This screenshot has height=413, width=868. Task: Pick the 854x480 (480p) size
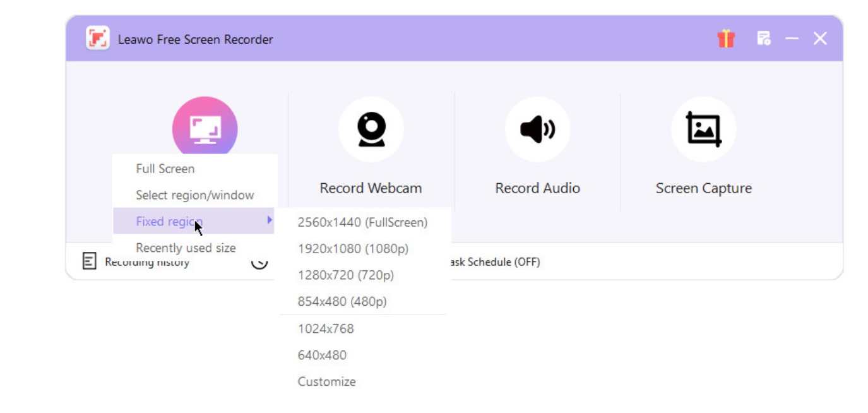pyautogui.click(x=342, y=302)
